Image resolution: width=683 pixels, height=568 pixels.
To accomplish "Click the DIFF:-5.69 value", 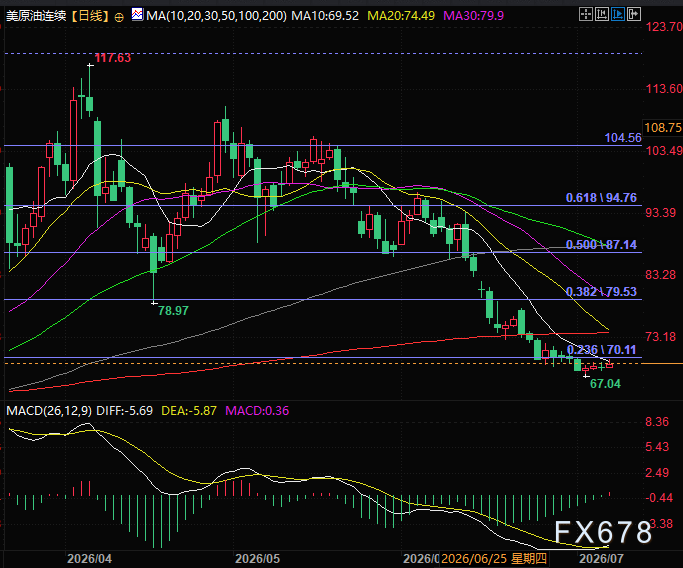I will tap(125, 411).
